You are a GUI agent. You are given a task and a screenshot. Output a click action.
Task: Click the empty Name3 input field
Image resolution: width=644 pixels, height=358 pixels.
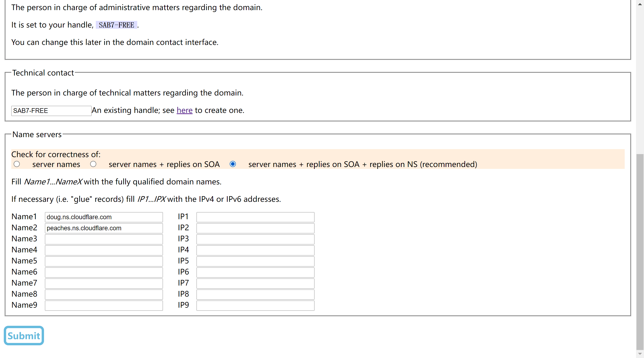[104, 239]
